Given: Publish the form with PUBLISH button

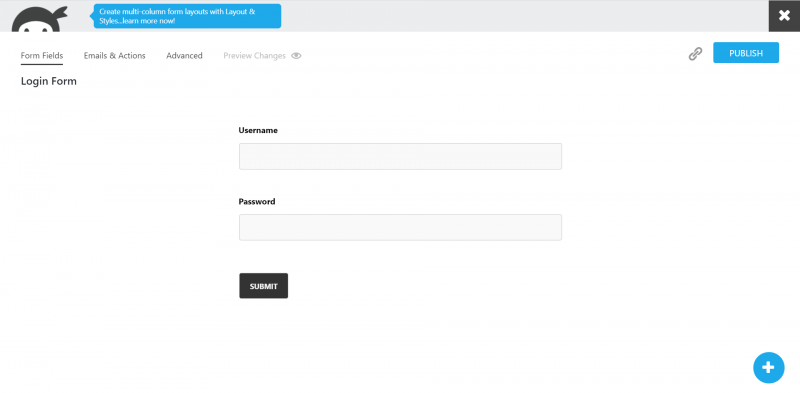Looking at the screenshot, I should point(746,53).
